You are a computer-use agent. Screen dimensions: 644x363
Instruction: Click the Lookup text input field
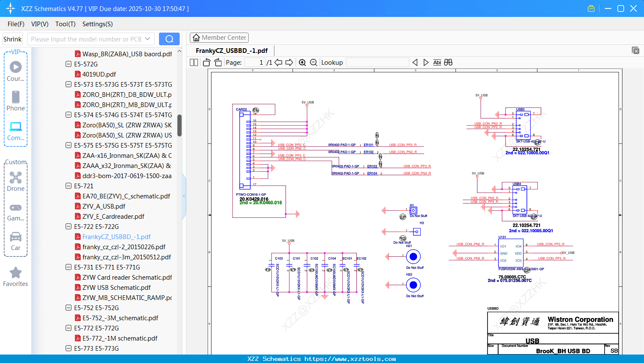tap(377, 63)
